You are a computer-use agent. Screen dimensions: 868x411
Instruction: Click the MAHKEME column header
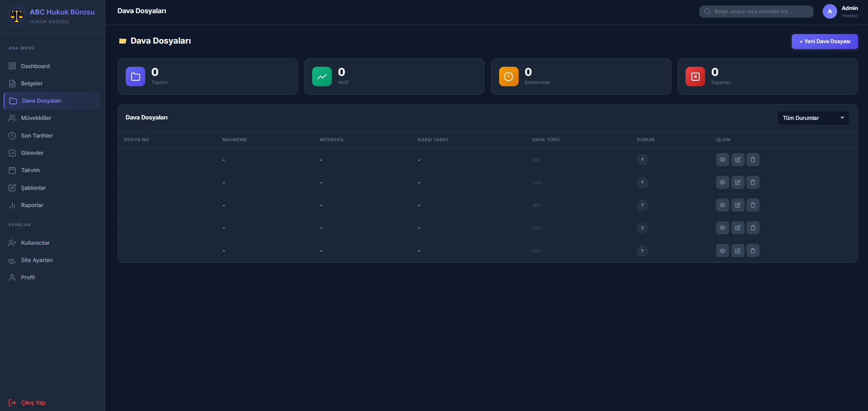tap(235, 140)
